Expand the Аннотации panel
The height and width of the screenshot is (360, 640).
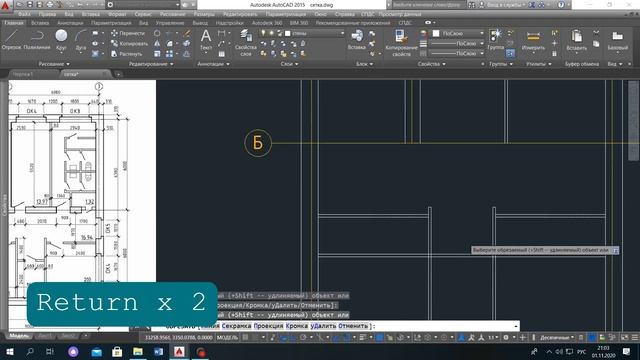(213, 64)
